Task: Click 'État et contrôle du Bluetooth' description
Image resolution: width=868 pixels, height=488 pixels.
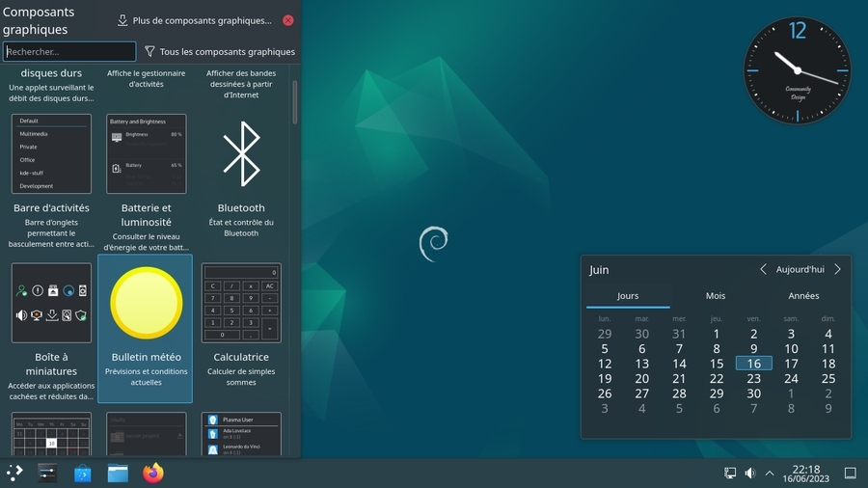Action: (241, 228)
